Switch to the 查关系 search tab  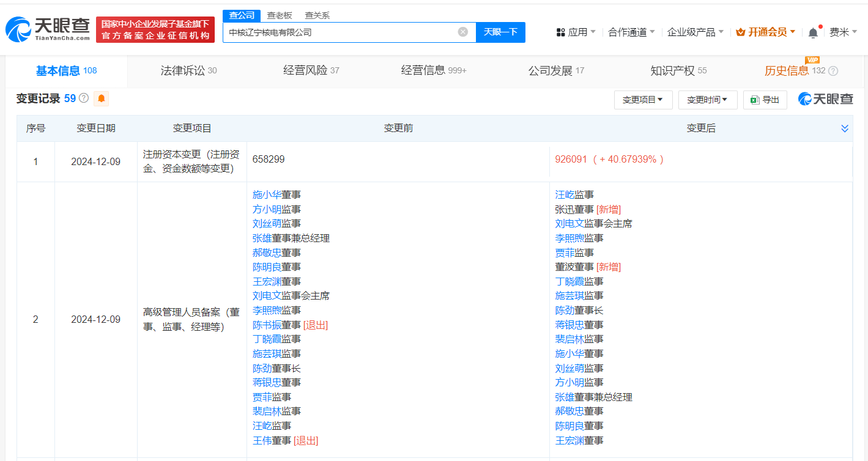click(x=317, y=15)
